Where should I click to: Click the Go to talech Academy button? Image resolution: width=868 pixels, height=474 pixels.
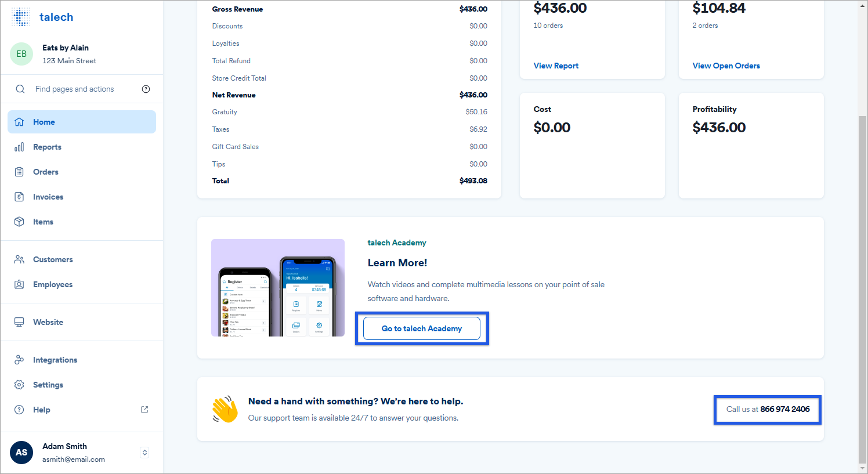[422, 328]
